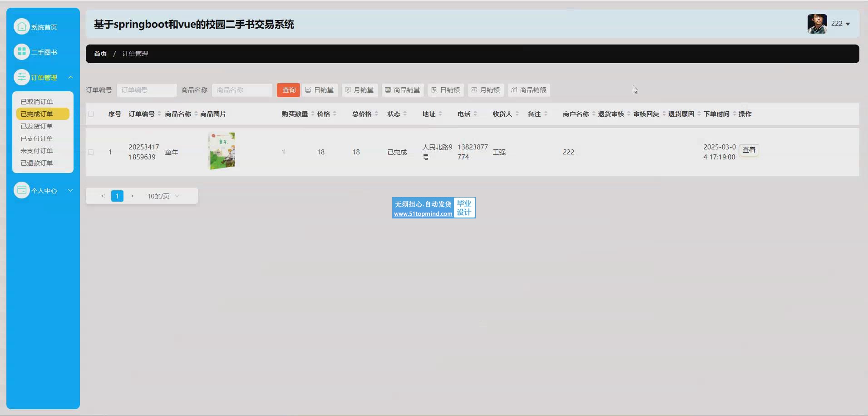Open the 商品销量 product sales chart
The width and height of the screenshot is (868, 416).
403,90
